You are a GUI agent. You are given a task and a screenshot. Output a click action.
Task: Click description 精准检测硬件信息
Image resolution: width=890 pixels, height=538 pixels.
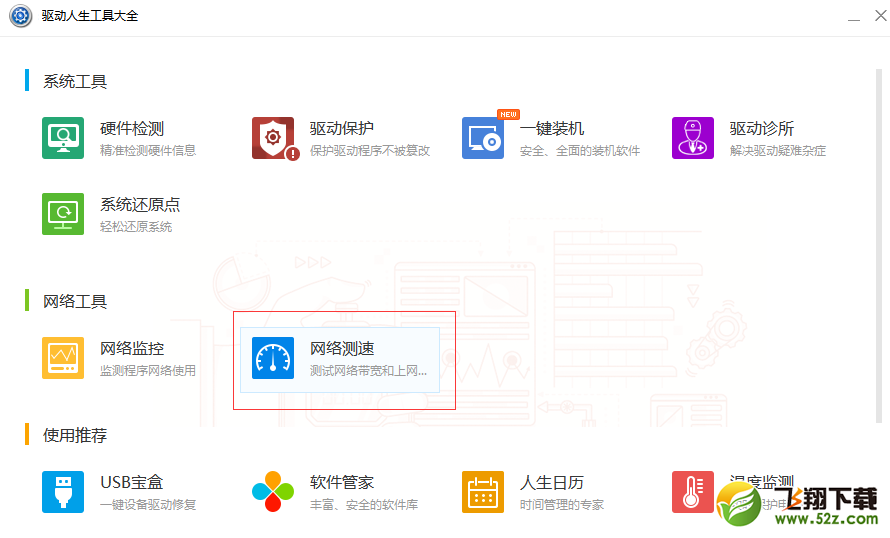[148, 151]
